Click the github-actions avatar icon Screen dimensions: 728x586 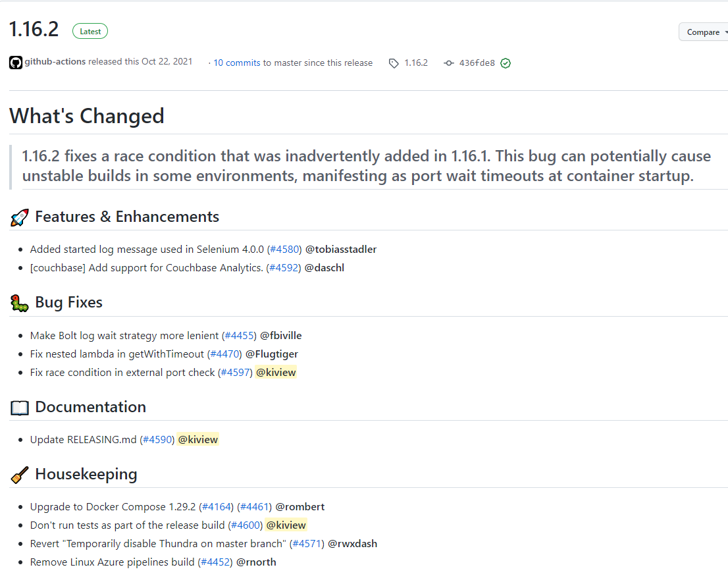(16, 63)
